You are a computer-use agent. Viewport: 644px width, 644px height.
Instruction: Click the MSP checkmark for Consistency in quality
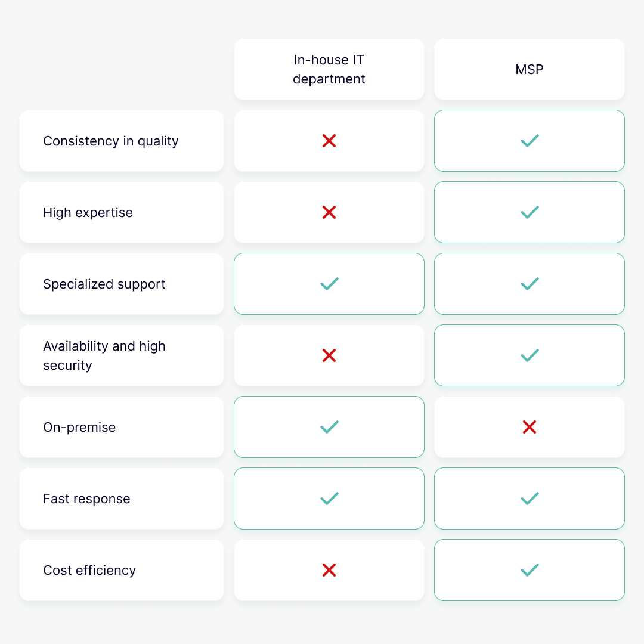(x=530, y=141)
